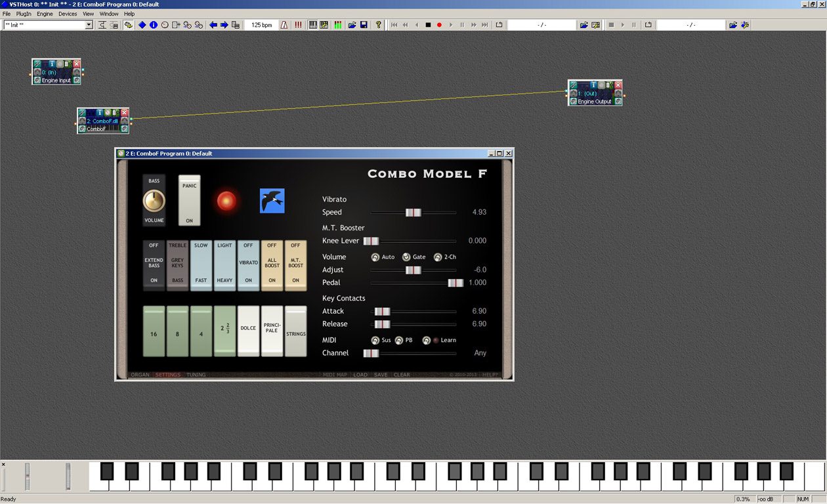The height and width of the screenshot is (504, 827).
Task: Click the Vibrato Speed slider handle
Action: point(413,213)
